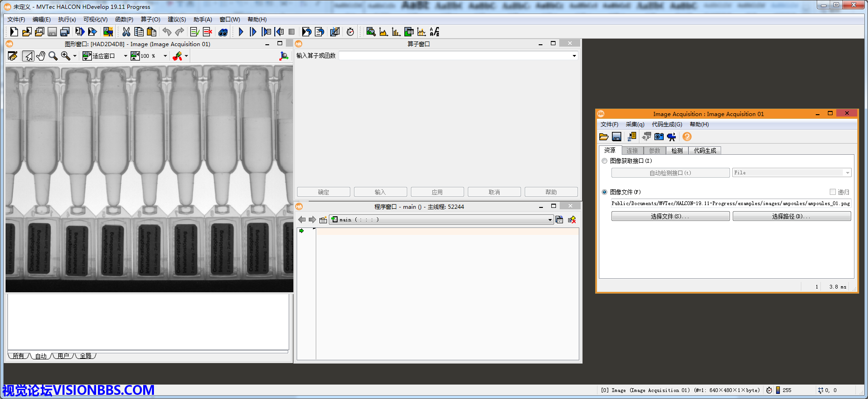Select the 图像文件 radio button
Viewport: 868px width, 399px height.
point(604,192)
